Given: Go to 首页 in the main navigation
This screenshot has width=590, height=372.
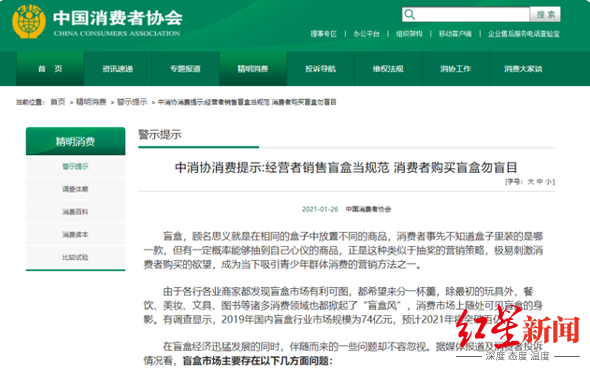Looking at the screenshot, I should click(50, 69).
